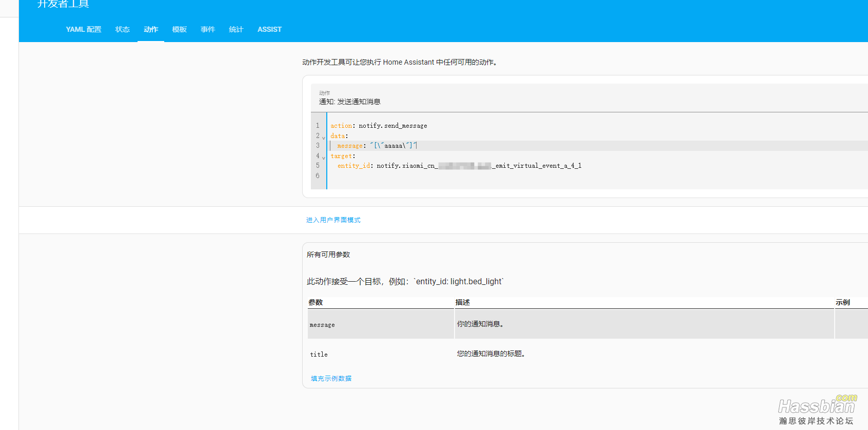Open the YAML 配置 tab
The height and width of the screenshot is (430, 868).
coord(84,29)
